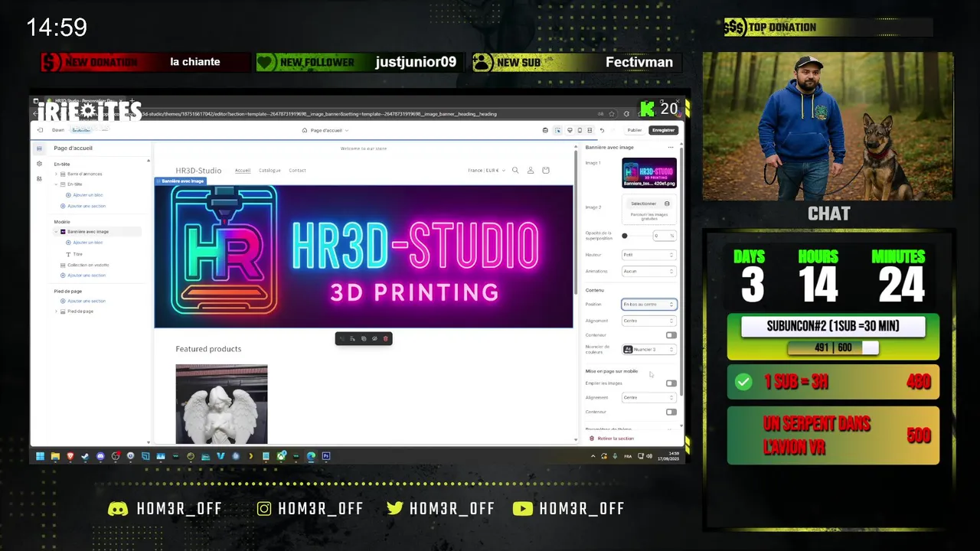Open the Hauteur dropdown set to Petit
Viewport: 980px width, 551px height.
[x=649, y=255]
